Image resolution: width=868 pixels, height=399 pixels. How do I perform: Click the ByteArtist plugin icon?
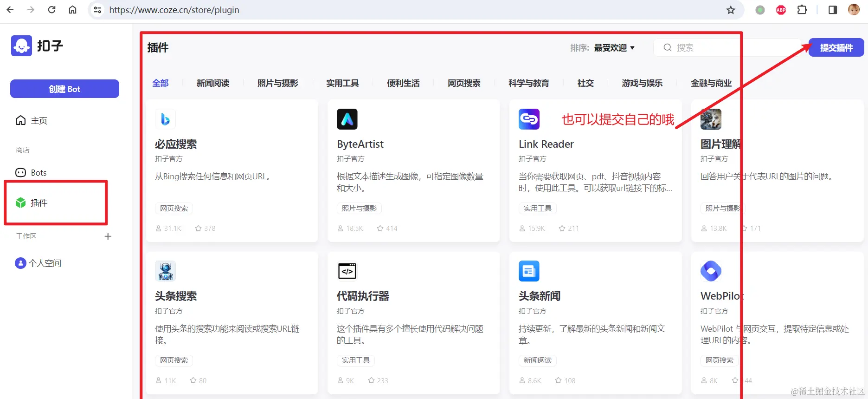coord(347,119)
